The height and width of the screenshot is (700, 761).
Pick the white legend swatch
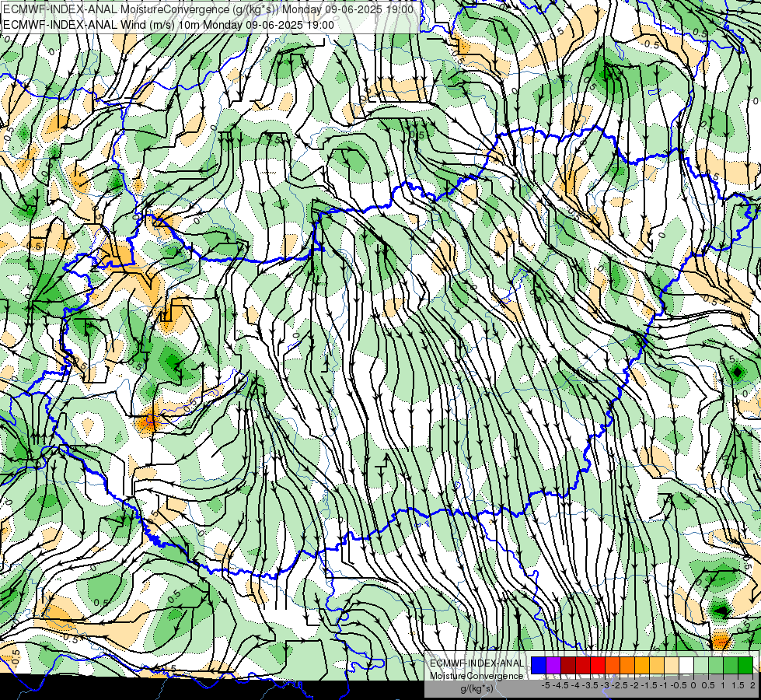(686, 665)
